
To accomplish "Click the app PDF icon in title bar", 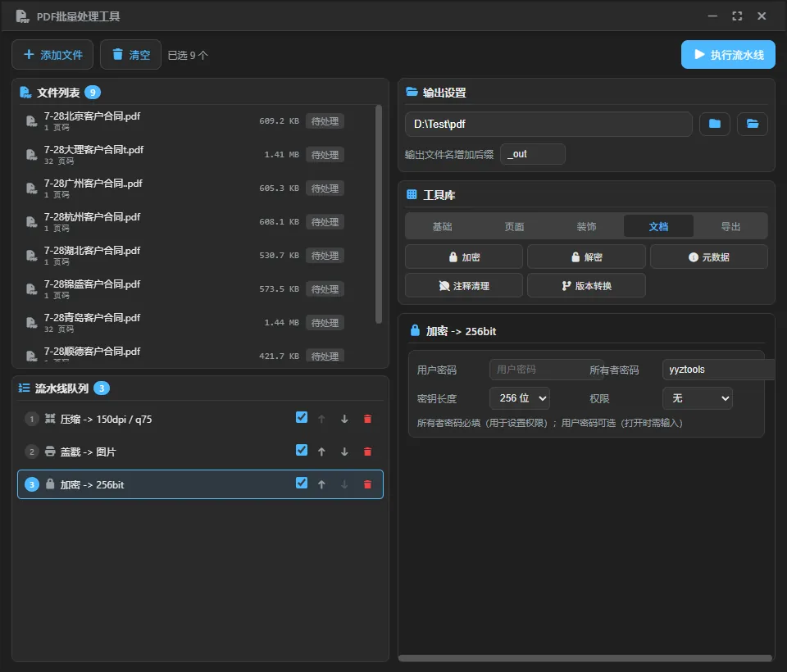I will point(22,16).
